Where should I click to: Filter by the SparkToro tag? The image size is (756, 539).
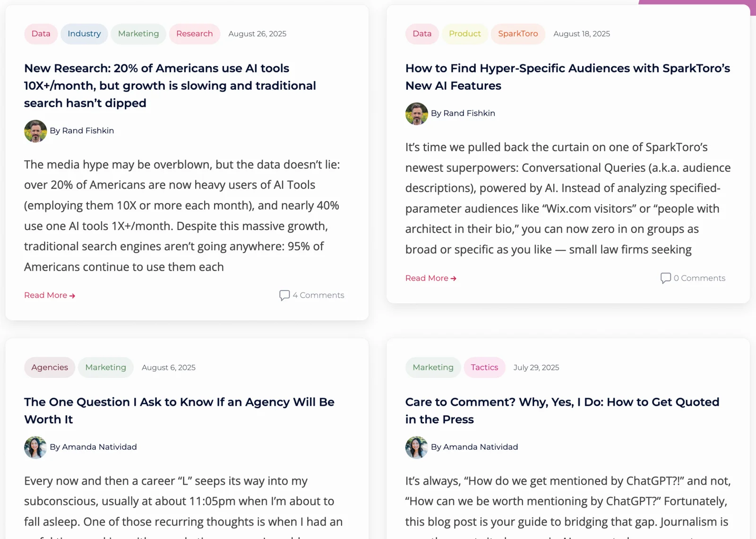pos(518,34)
